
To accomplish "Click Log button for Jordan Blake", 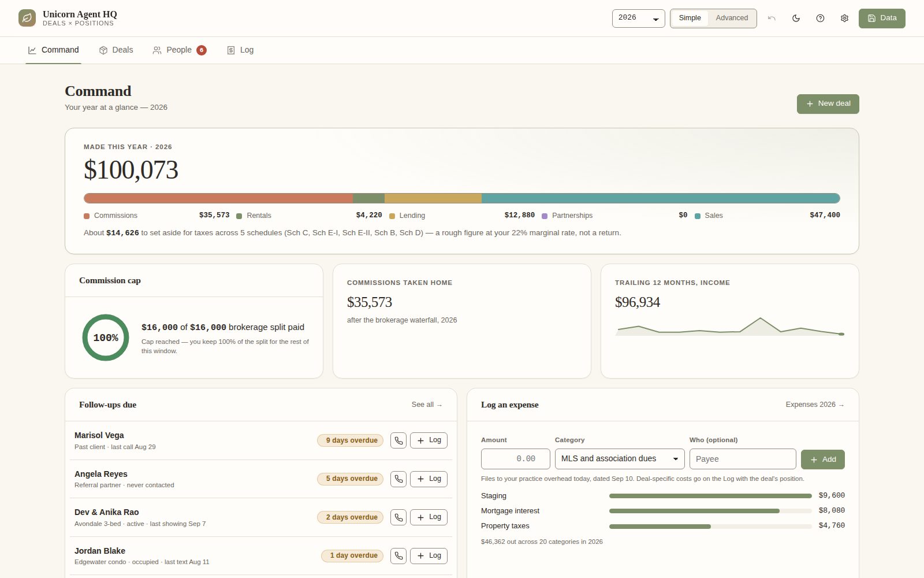I will (x=429, y=555).
